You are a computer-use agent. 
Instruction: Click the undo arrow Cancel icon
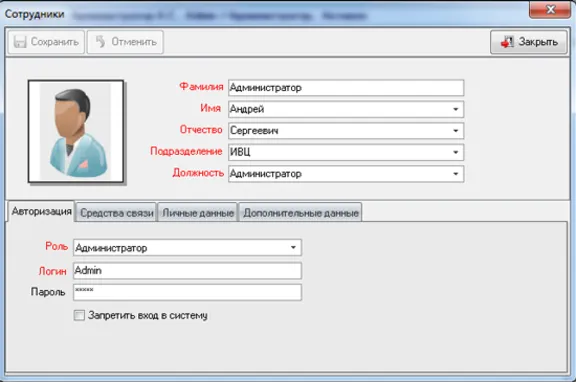(x=101, y=42)
